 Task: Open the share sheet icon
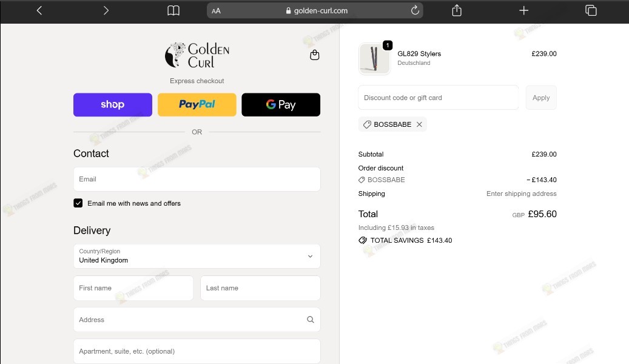pos(457,10)
